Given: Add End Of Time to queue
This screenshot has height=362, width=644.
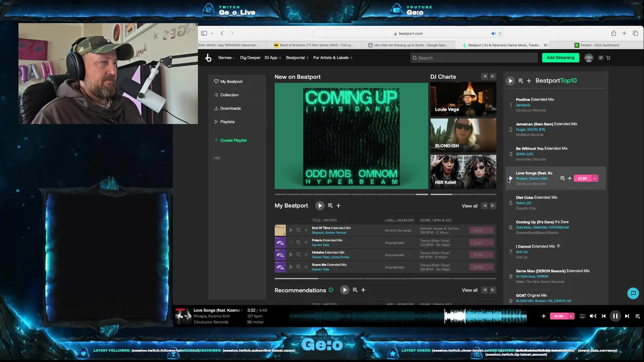Looking at the screenshot, I should point(298,230).
